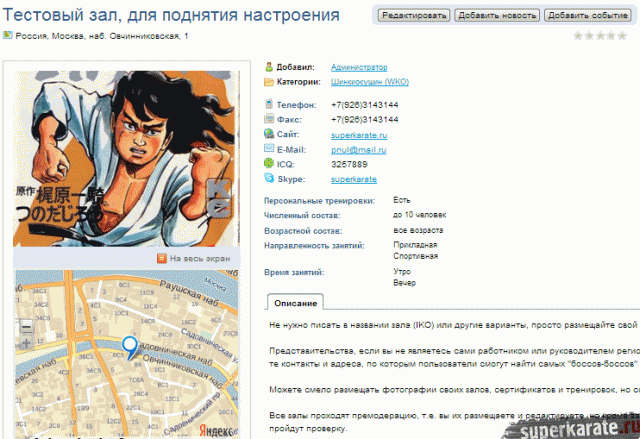The width and height of the screenshot is (640, 439).
Task: Click the value Прикладная
Action: pos(415,245)
